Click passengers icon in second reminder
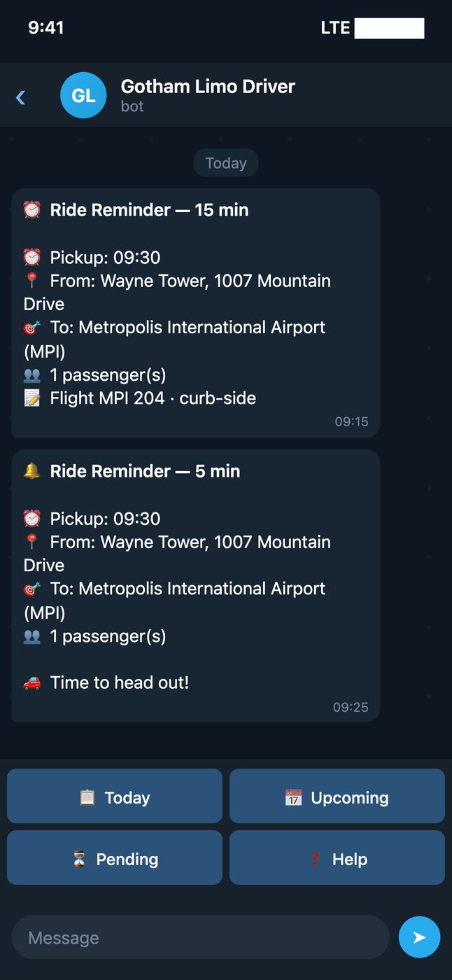452x980 pixels. pyautogui.click(x=31, y=636)
